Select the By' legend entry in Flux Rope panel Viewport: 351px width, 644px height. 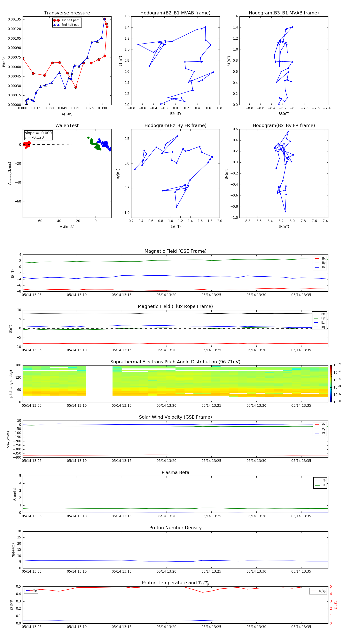point(320,318)
